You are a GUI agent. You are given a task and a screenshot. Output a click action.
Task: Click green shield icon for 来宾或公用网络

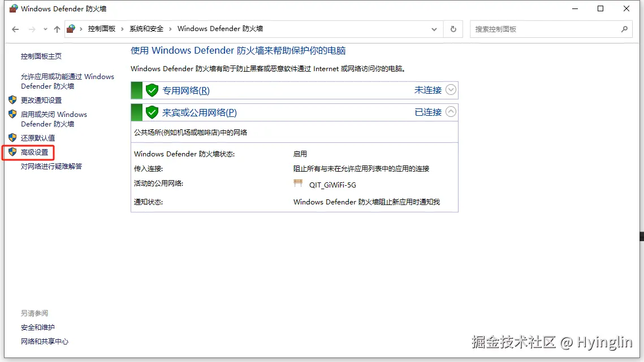click(x=152, y=112)
